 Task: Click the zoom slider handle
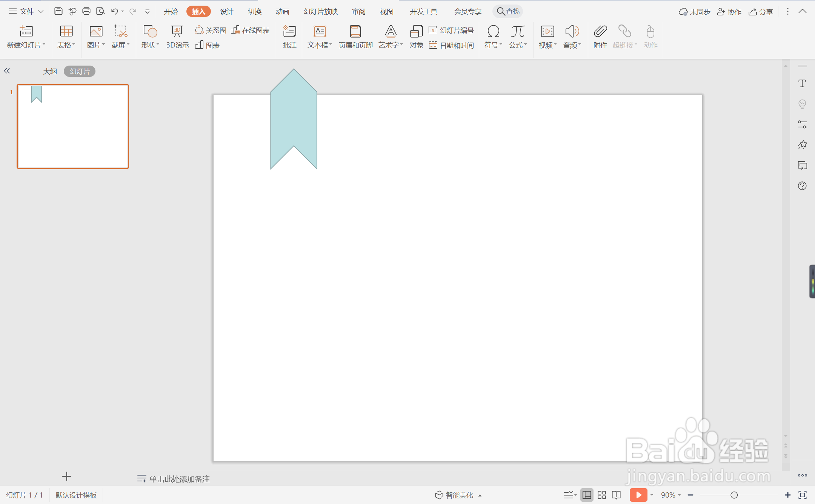coord(734,495)
